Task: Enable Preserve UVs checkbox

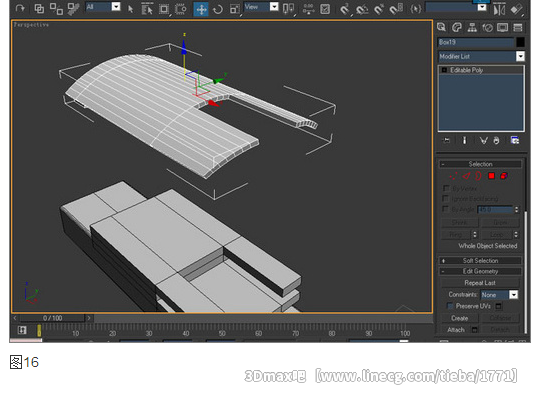Action: tap(450, 306)
